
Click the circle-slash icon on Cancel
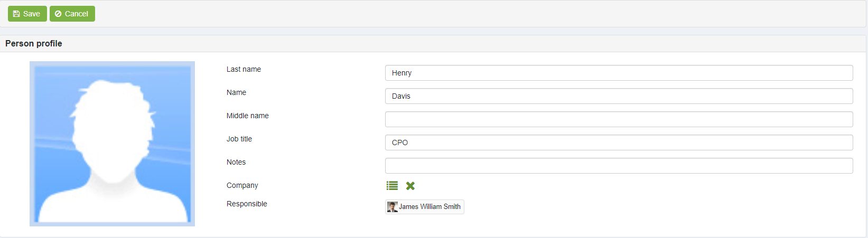[58, 14]
